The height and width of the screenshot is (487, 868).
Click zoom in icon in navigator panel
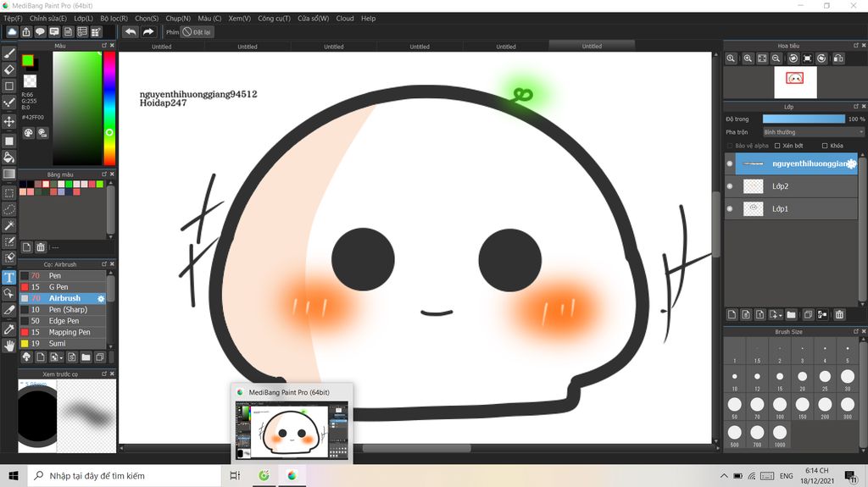point(748,58)
